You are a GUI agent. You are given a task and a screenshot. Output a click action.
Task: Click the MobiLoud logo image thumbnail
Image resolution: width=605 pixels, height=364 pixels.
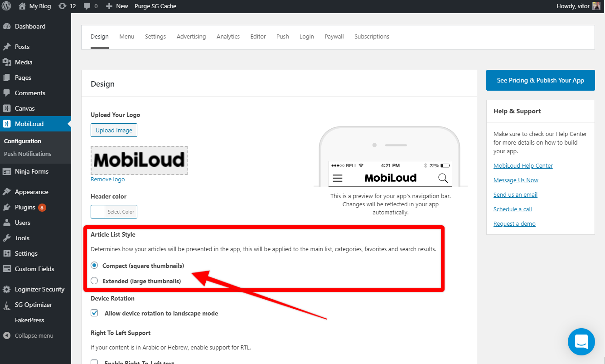[139, 160]
